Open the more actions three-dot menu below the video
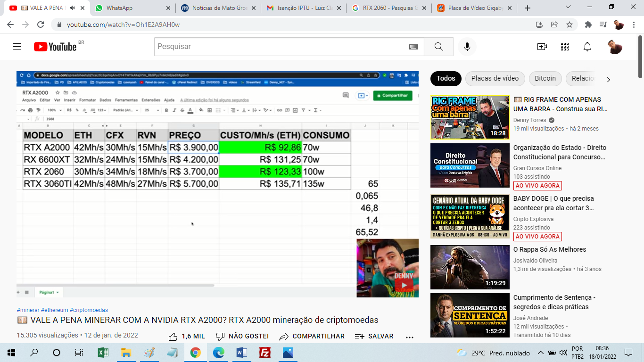The width and height of the screenshot is (644, 362). (409, 337)
